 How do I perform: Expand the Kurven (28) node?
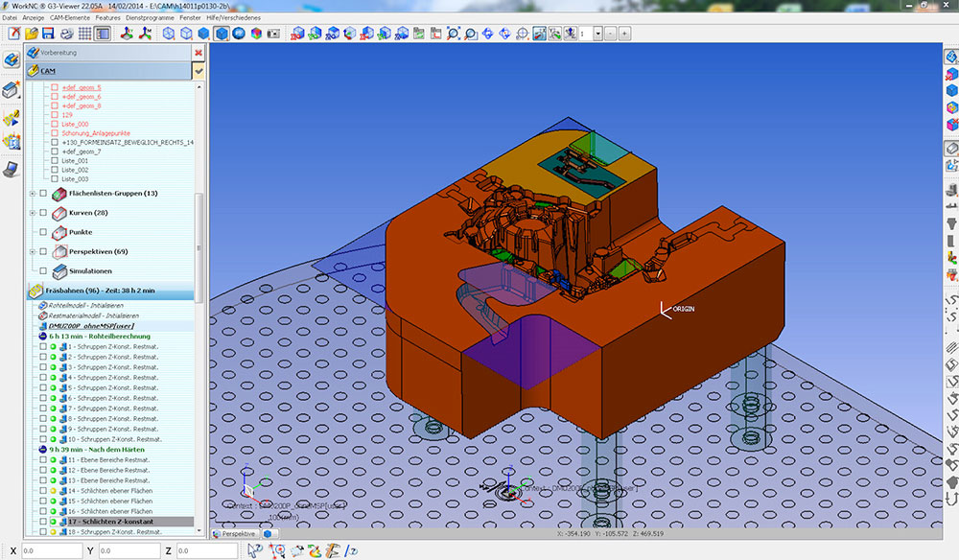tap(33, 213)
